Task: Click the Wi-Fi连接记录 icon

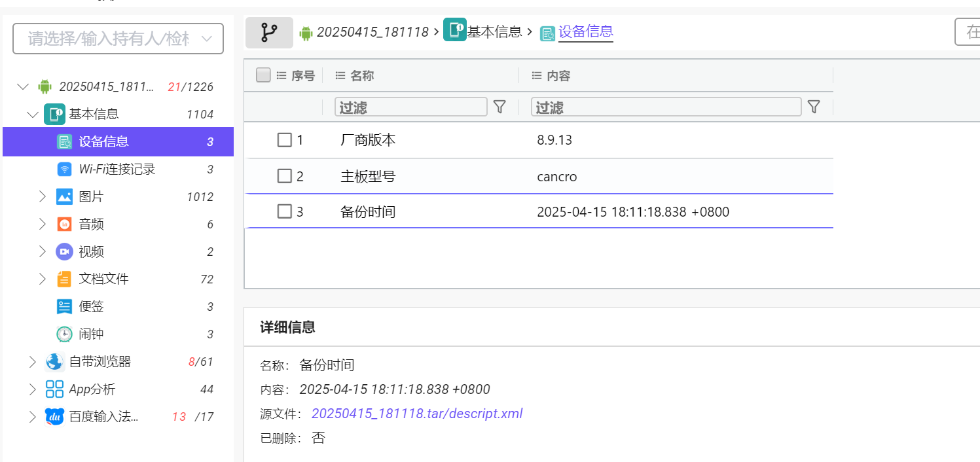Action: (x=64, y=169)
